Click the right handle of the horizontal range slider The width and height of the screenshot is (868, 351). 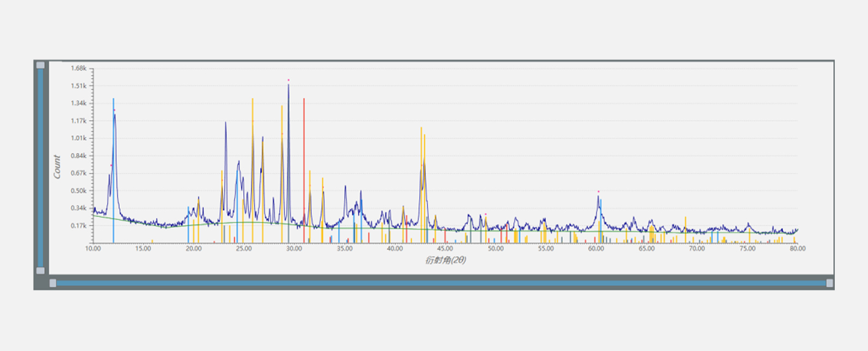829,283
